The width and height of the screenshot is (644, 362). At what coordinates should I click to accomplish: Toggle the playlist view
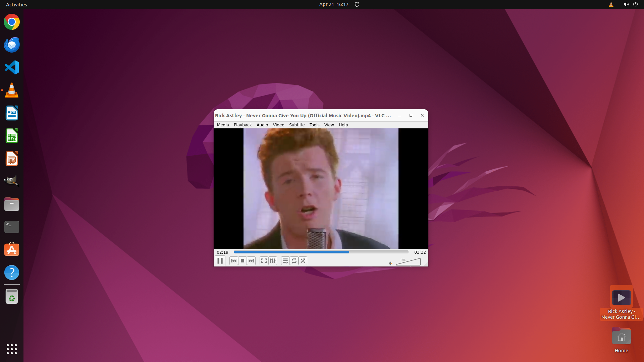(285, 261)
